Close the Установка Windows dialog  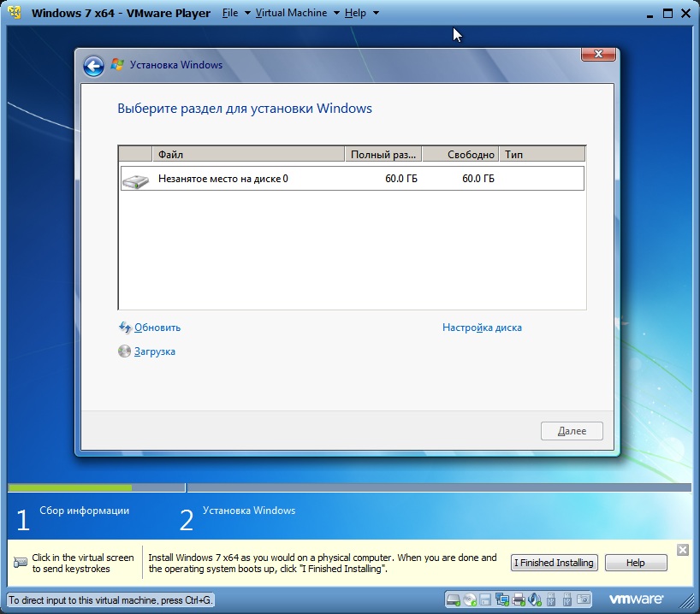pos(598,54)
